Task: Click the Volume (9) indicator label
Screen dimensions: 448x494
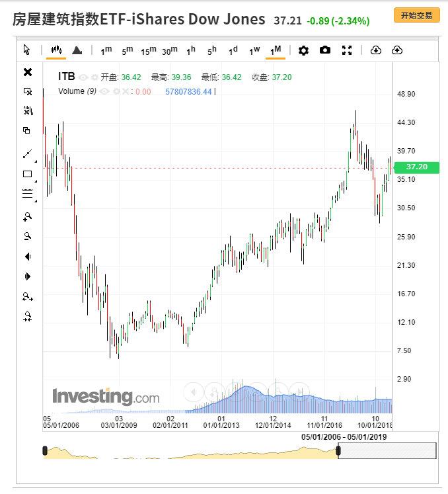Action: [77, 91]
